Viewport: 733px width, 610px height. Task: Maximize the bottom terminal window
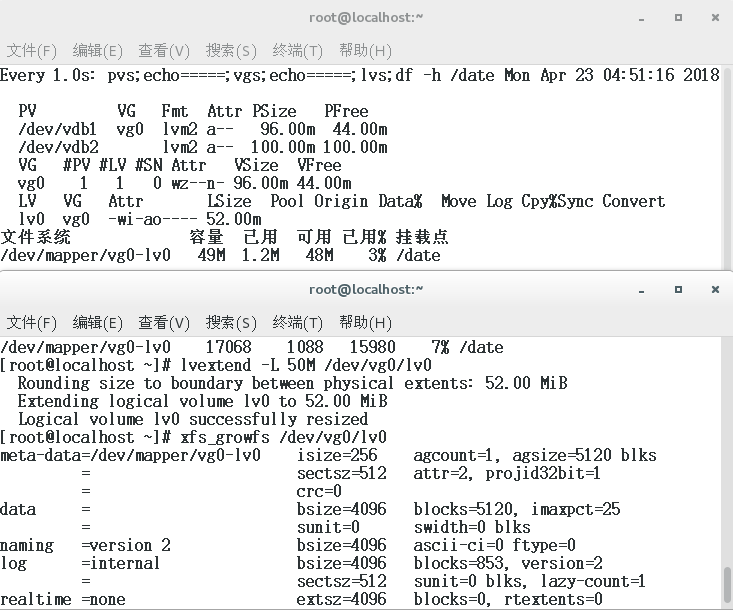pos(678,290)
